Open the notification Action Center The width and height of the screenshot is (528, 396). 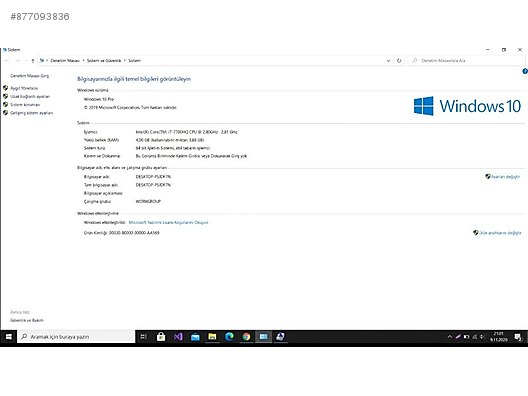[518, 336]
